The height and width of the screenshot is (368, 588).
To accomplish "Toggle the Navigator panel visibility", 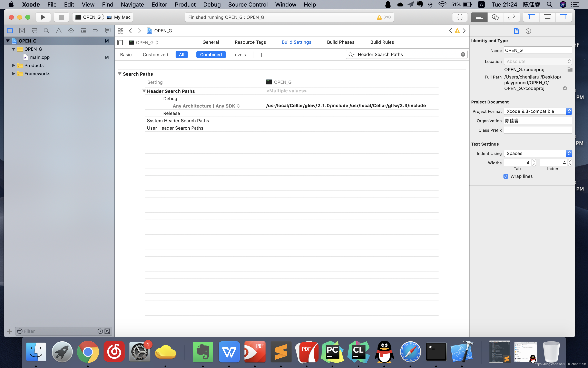I will click(531, 17).
